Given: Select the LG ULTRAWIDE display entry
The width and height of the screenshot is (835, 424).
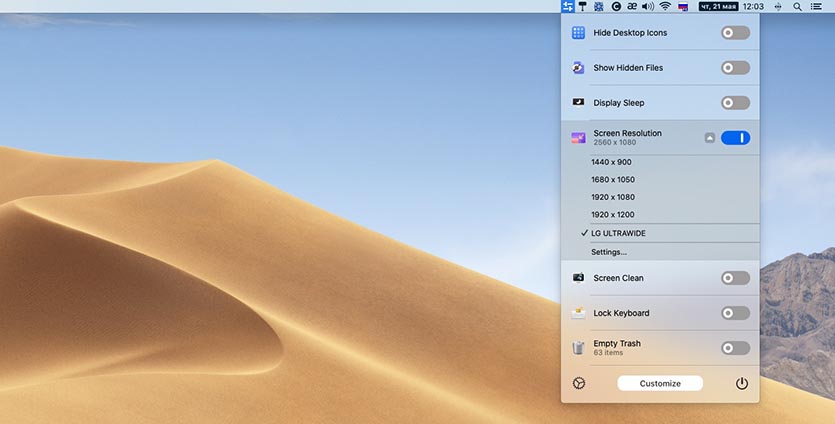Looking at the screenshot, I should pyautogui.click(x=618, y=233).
